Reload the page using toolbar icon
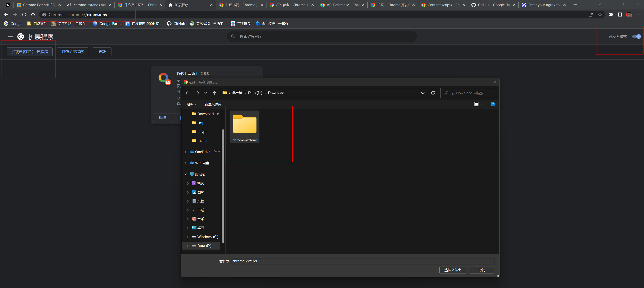The image size is (644, 288). click(x=24, y=15)
